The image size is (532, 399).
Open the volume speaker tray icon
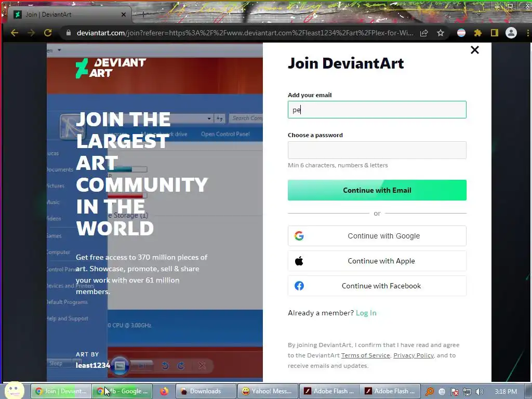coord(480,392)
